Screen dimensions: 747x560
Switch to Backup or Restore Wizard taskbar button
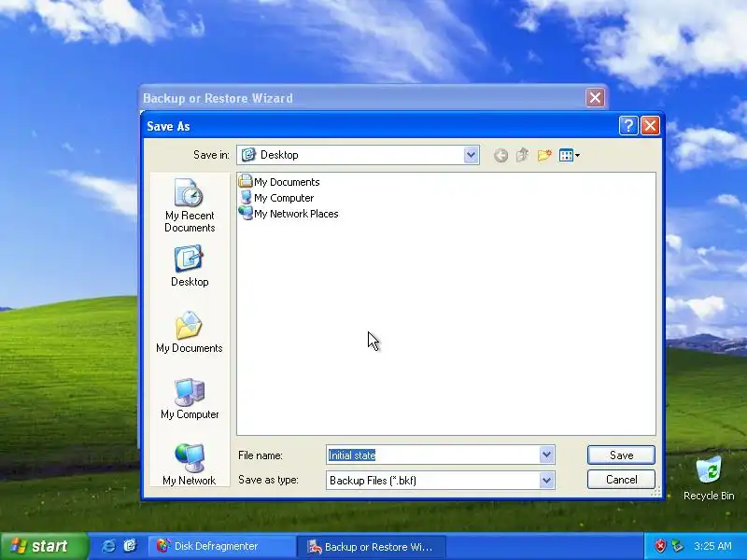[372, 546]
